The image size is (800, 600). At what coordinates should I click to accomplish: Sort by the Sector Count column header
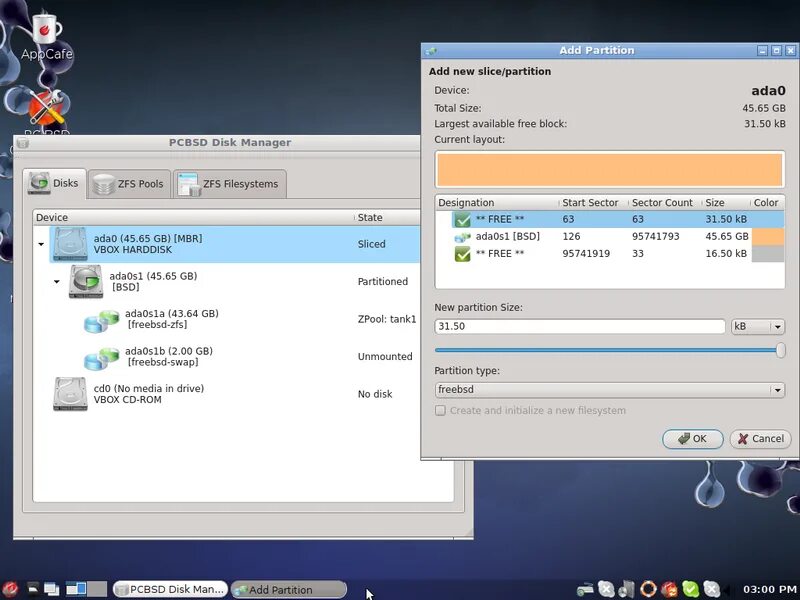click(665, 203)
